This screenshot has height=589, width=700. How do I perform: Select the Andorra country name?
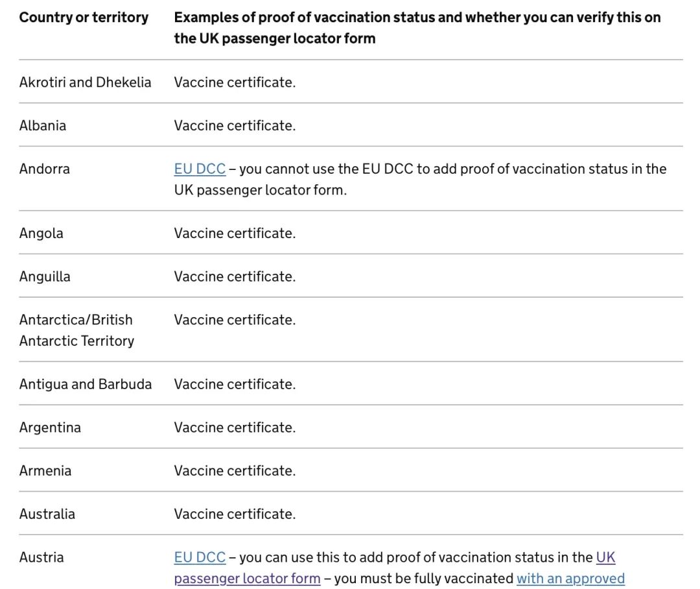point(45,169)
